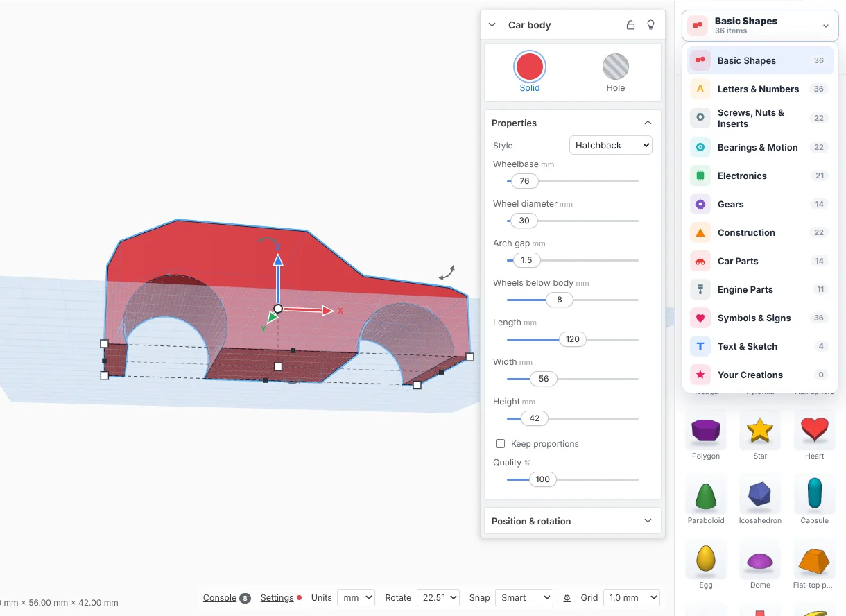The image size is (846, 616).
Task: Collapse the Properties section
Action: [648, 123]
